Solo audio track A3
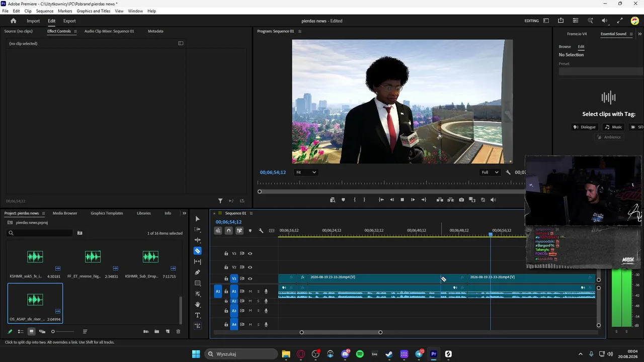Viewport: 644px width, 362px height. pos(259,311)
